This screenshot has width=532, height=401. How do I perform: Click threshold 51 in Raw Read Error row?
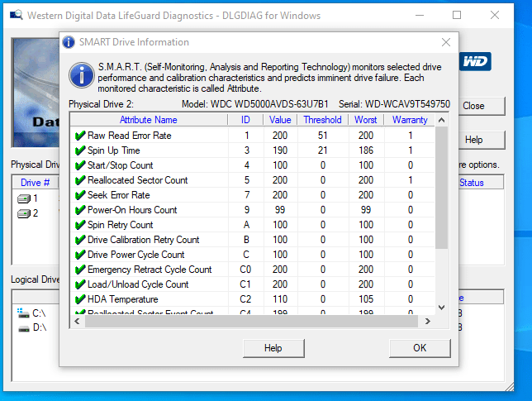pos(323,136)
